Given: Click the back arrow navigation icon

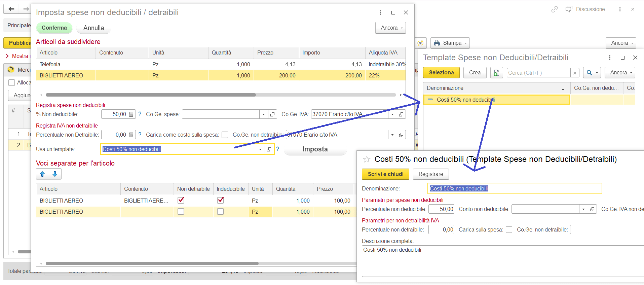Looking at the screenshot, I should point(11,9).
